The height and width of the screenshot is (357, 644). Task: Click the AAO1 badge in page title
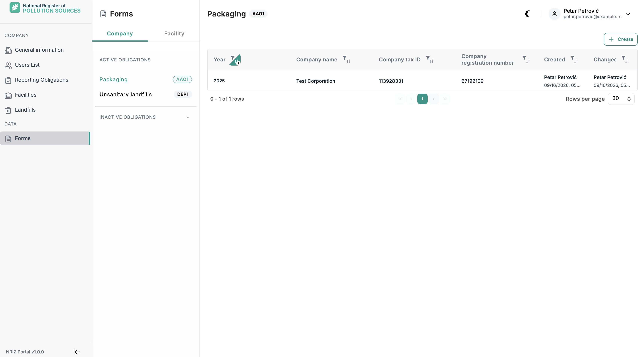(258, 14)
